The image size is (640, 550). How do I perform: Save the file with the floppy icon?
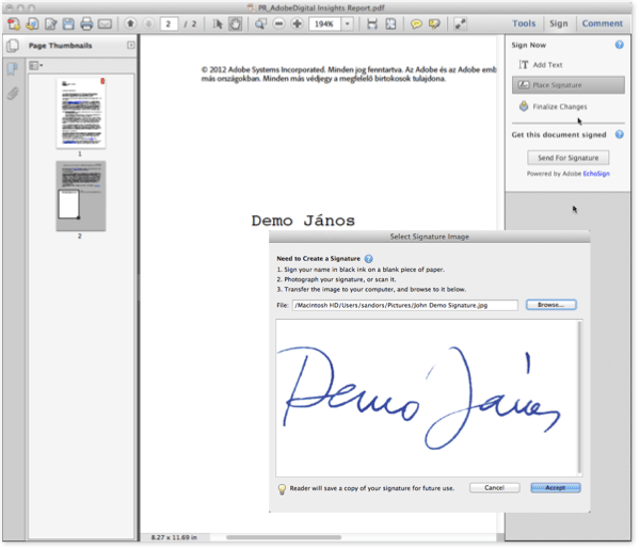point(68,24)
